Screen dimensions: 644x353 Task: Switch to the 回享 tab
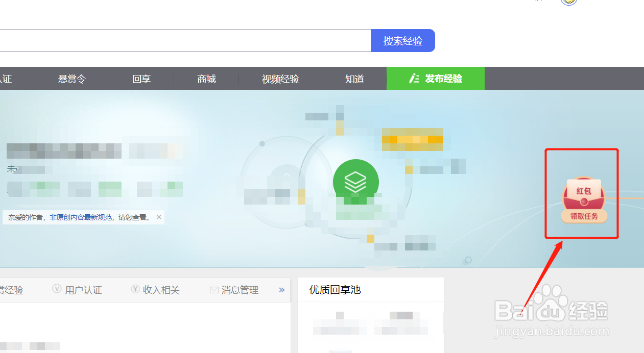coord(141,79)
